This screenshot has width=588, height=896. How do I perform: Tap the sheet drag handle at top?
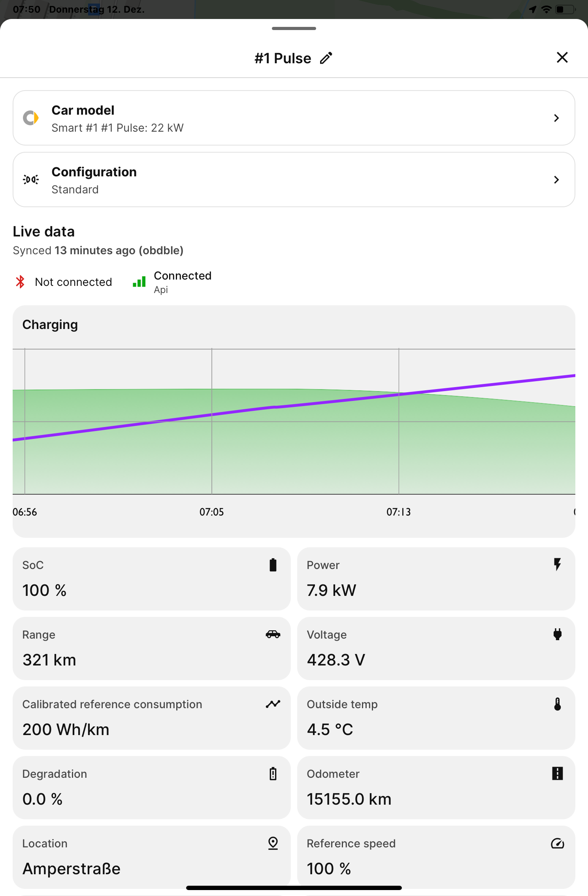click(x=294, y=28)
